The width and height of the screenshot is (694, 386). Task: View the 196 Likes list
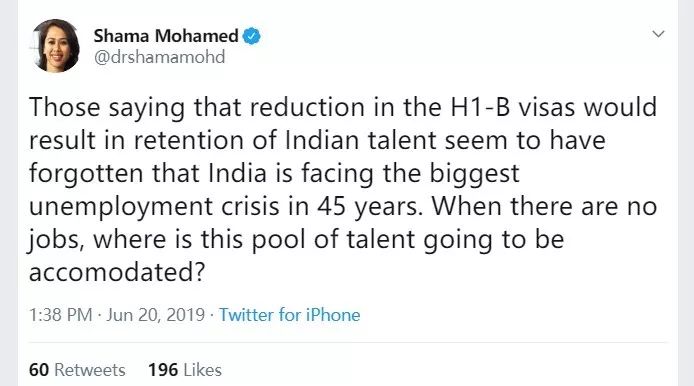[185, 370]
